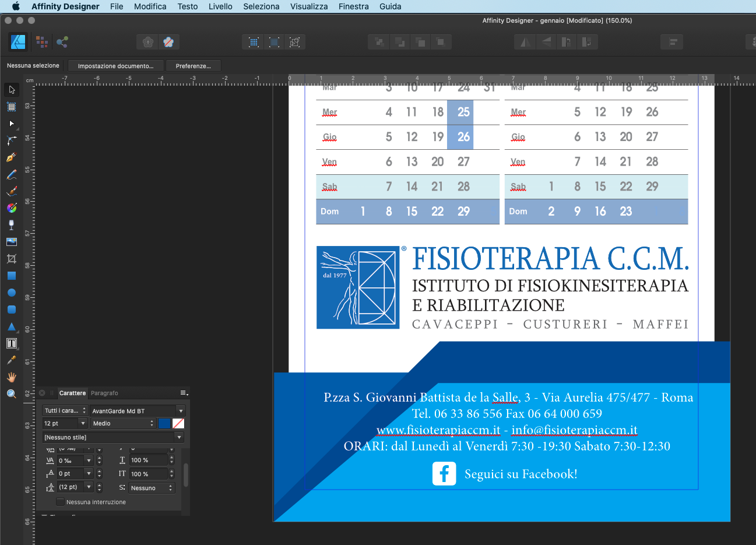Select the Corner tool
This screenshot has height=545, width=756.
pyautogui.click(x=12, y=140)
